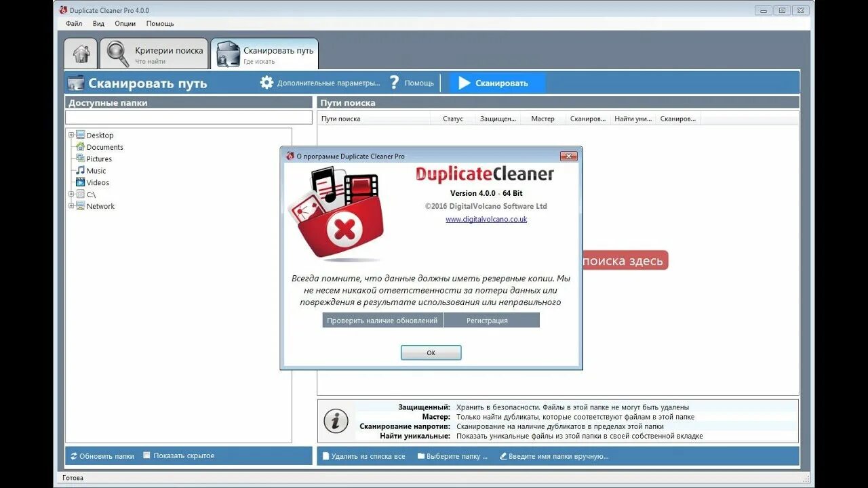The image size is (868, 488).
Task: Click Защищен... column header
Action: coord(498,119)
